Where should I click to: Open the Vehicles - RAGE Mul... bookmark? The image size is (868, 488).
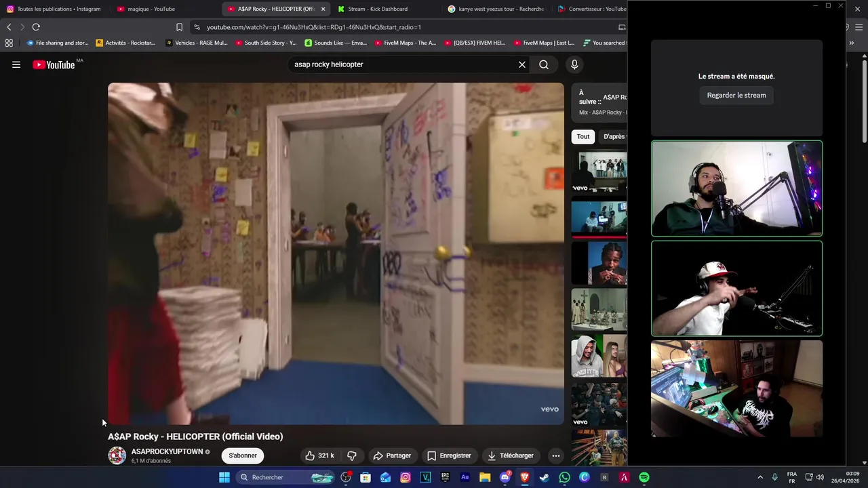197,43
